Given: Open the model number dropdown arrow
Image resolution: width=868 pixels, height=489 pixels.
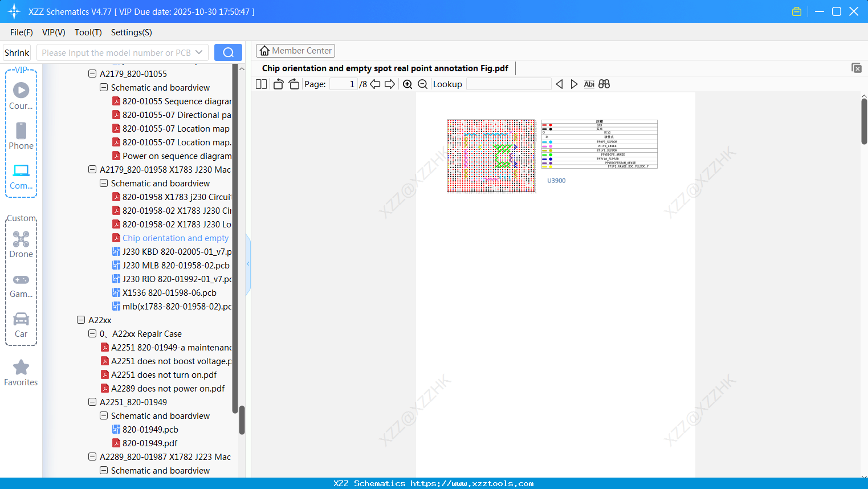Looking at the screenshot, I should pyautogui.click(x=199, y=52).
